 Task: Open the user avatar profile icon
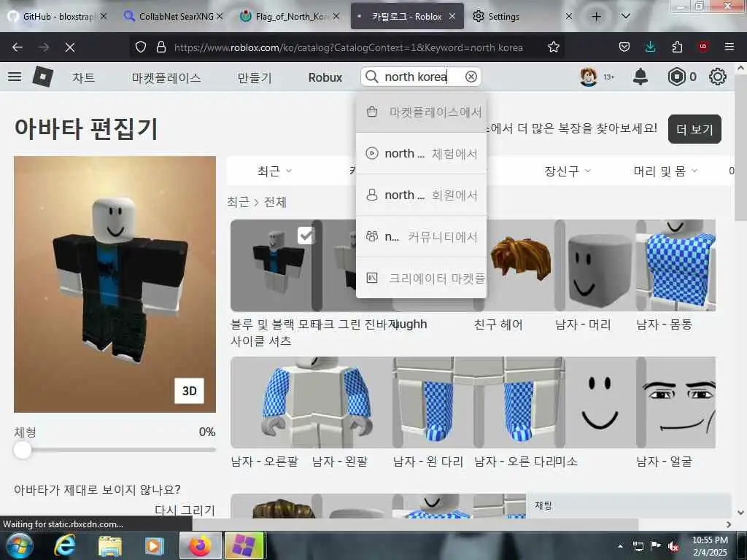pyautogui.click(x=589, y=77)
